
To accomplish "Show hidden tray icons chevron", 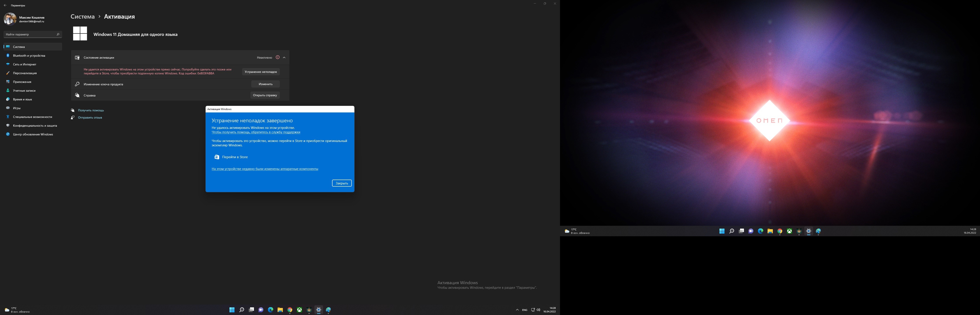I will (x=517, y=310).
